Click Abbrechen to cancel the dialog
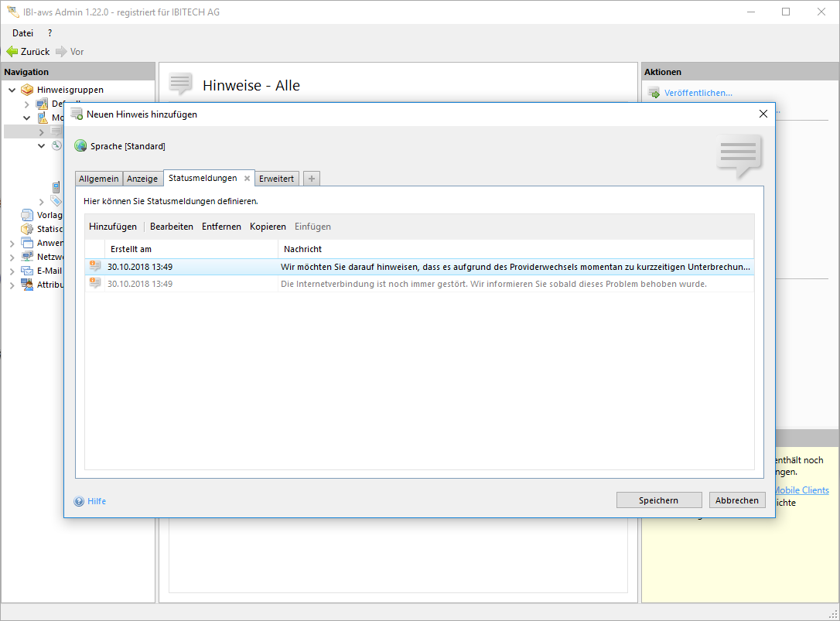This screenshot has width=840, height=621. tap(736, 500)
